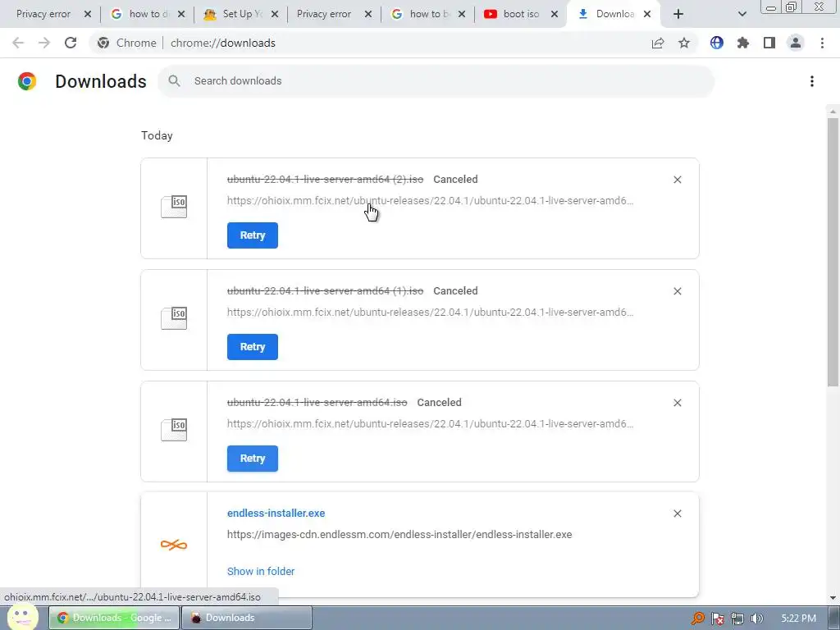Open the network tray icon

click(737, 619)
